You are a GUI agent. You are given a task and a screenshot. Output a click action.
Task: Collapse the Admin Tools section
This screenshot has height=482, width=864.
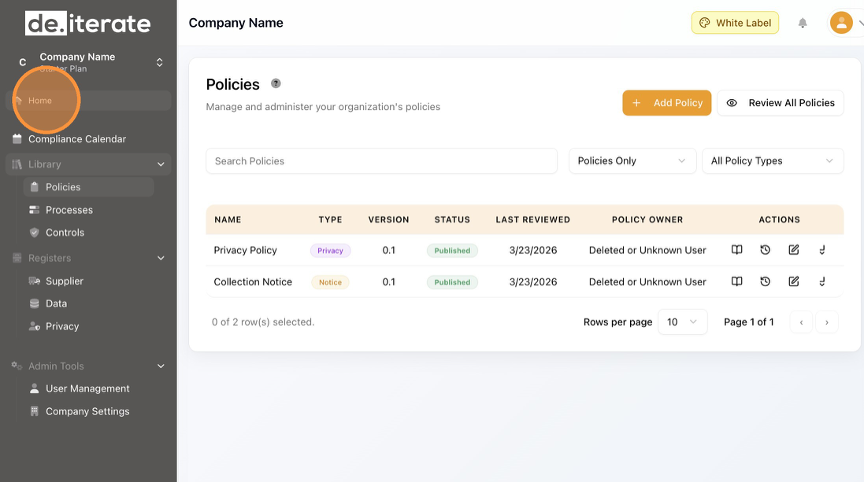[x=161, y=366]
